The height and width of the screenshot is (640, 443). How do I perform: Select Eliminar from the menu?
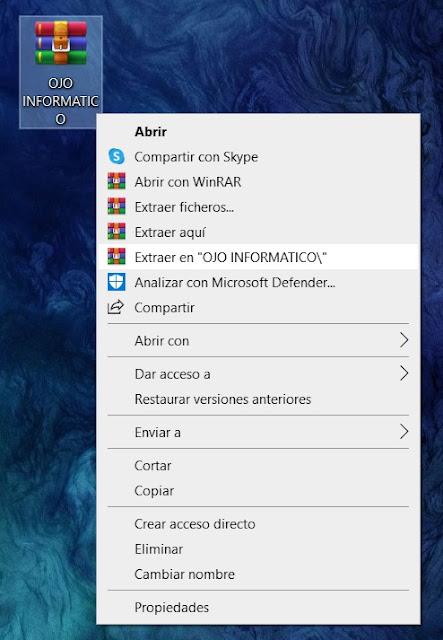(258, 549)
